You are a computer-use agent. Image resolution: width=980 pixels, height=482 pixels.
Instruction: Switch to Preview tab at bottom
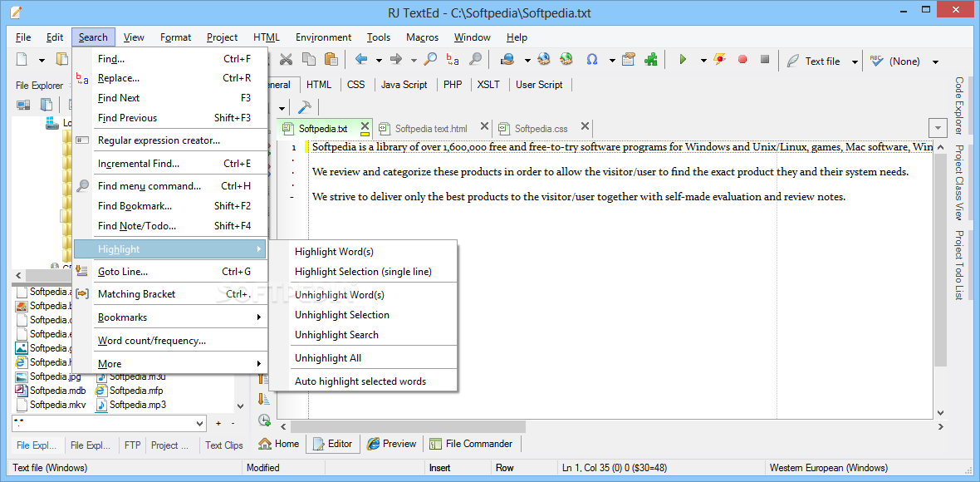[x=392, y=444]
